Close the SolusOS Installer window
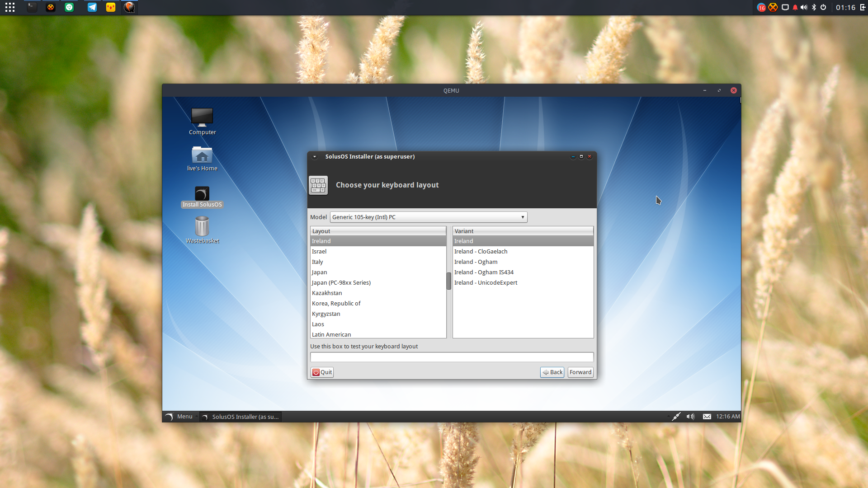The image size is (868, 488). click(590, 157)
